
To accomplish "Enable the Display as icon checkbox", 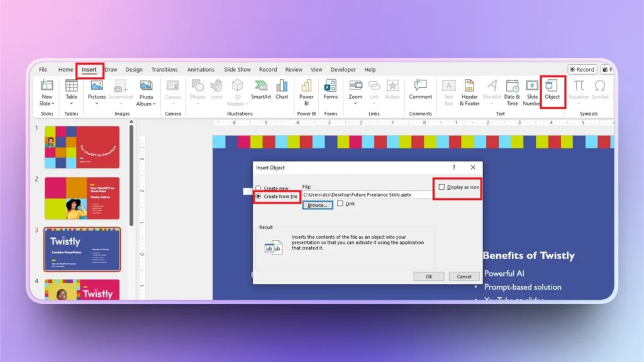I will pos(443,187).
